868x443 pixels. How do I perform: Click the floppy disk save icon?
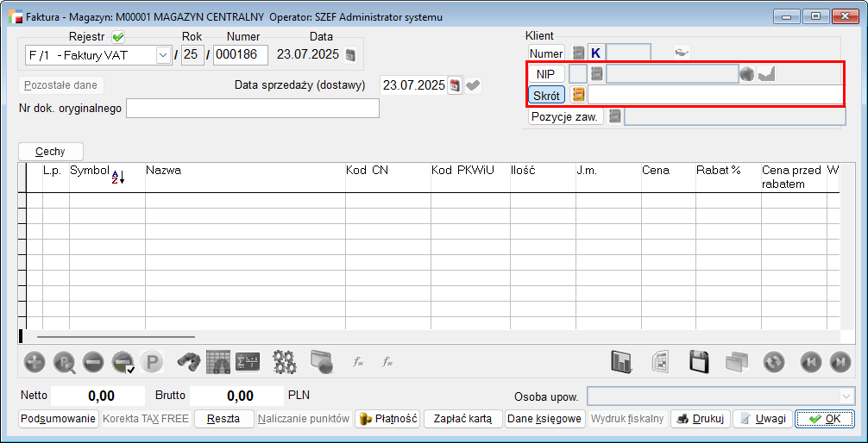tap(700, 362)
